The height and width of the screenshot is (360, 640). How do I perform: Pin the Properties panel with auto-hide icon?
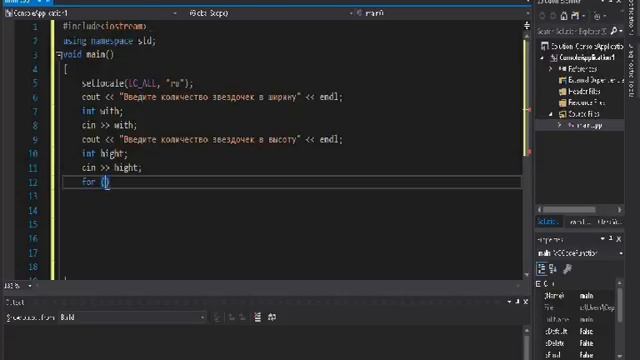611,238
